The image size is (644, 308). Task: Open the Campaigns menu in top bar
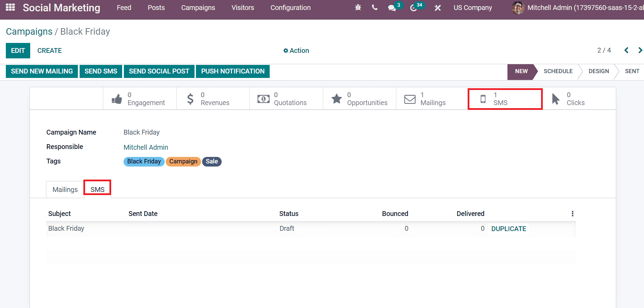tap(198, 8)
